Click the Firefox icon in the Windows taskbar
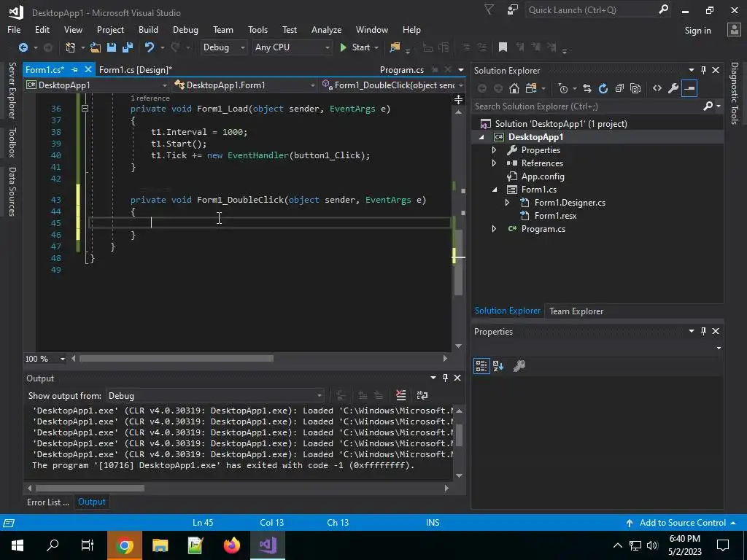This screenshot has width=747, height=560. [232, 545]
